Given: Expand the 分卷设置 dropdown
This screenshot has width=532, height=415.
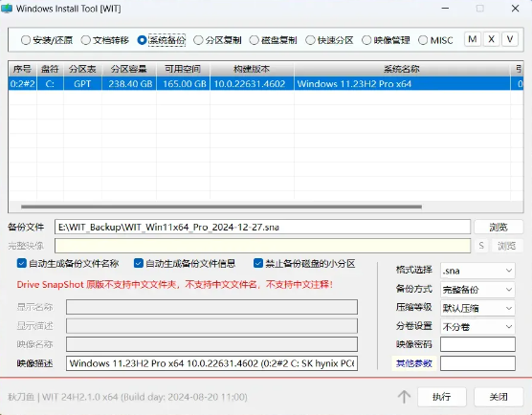Looking at the screenshot, I should tap(477, 326).
